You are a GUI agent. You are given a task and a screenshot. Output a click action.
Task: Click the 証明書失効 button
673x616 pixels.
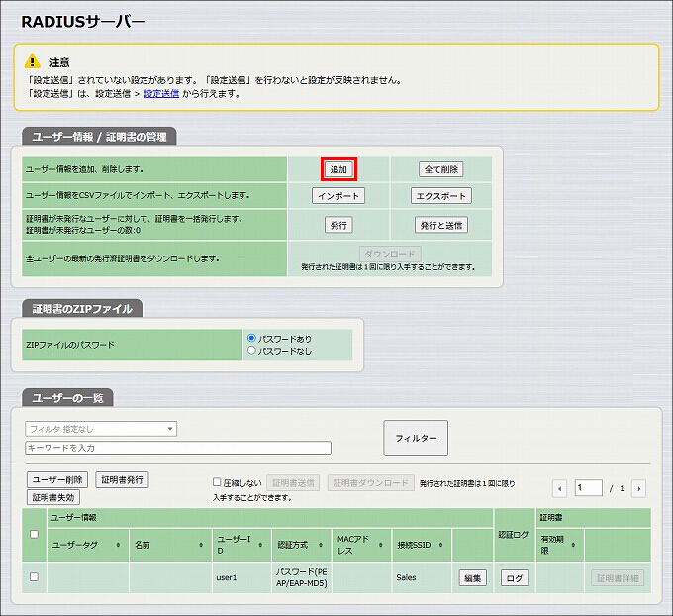click(x=53, y=497)
